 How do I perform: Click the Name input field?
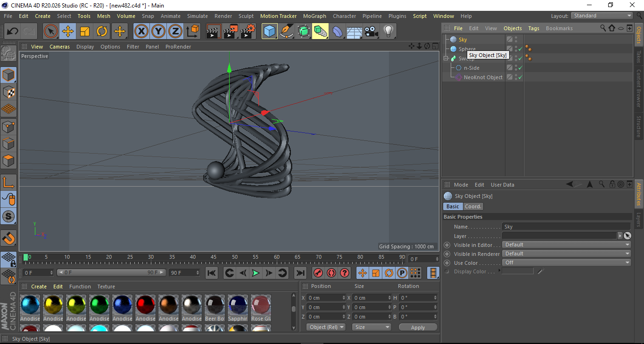pos(566,227)
